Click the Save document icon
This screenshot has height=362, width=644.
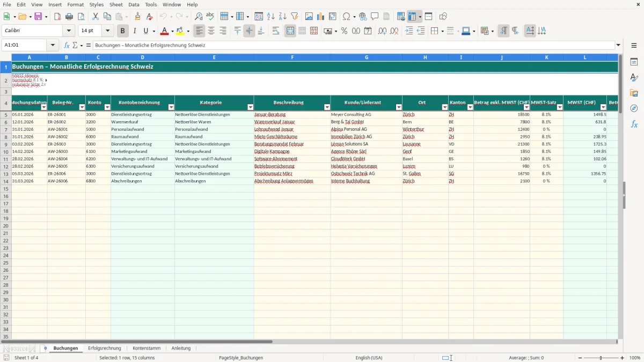pyautogui.click(x=38, y=17)
